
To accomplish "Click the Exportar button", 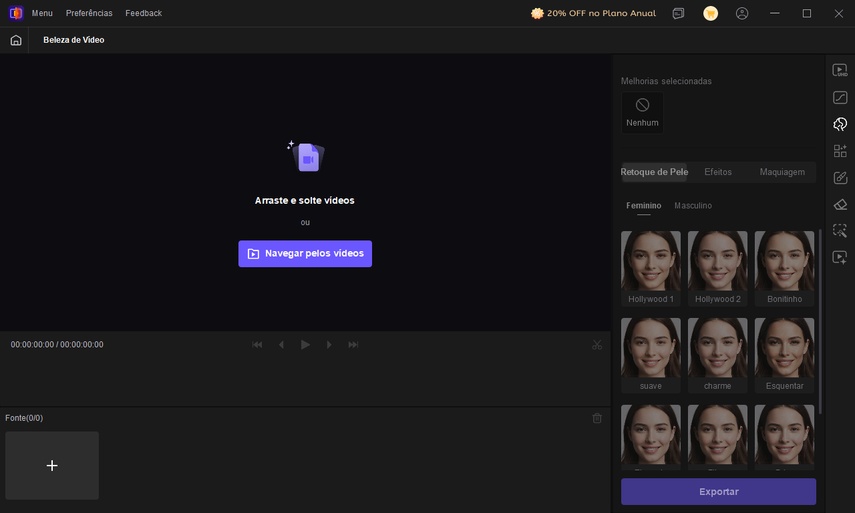I will 718,492.
